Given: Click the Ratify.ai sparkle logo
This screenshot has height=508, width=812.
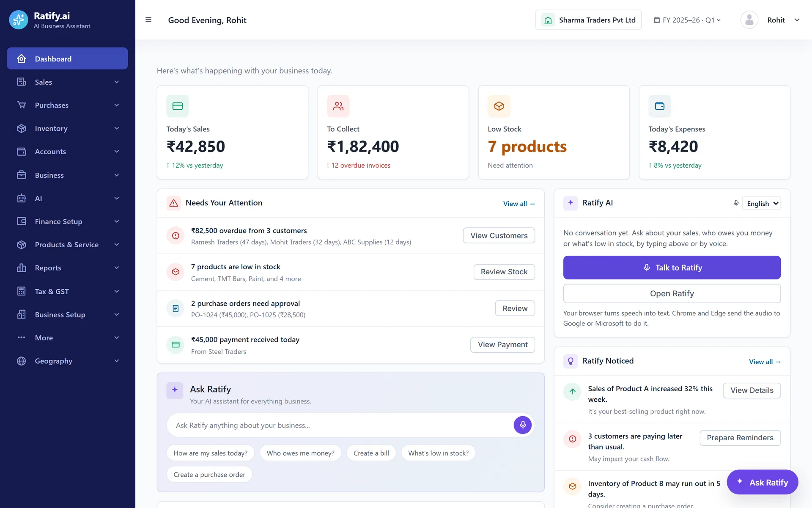Looking at the screenshot, I should (x=19, y=20).
